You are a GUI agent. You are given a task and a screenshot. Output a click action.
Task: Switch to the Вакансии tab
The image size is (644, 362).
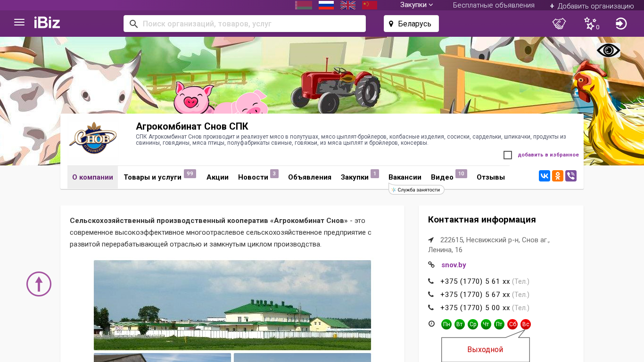(x=405, y=177)
